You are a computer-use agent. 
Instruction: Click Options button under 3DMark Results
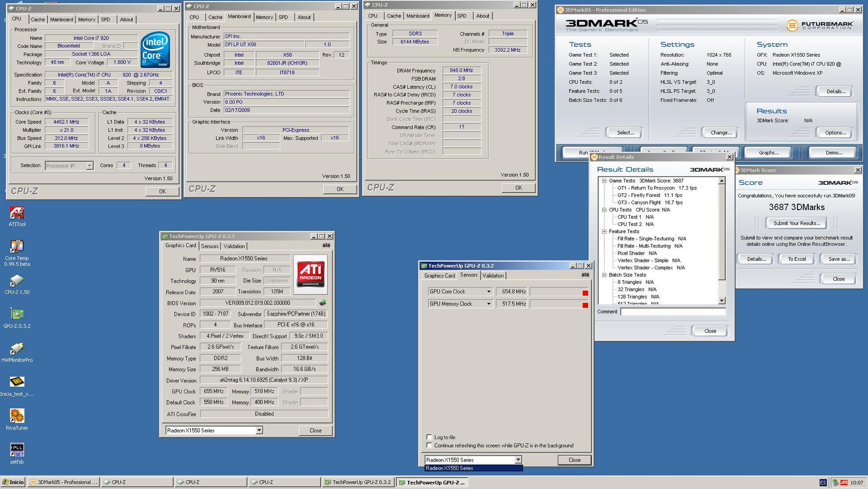tap(834, 133)
